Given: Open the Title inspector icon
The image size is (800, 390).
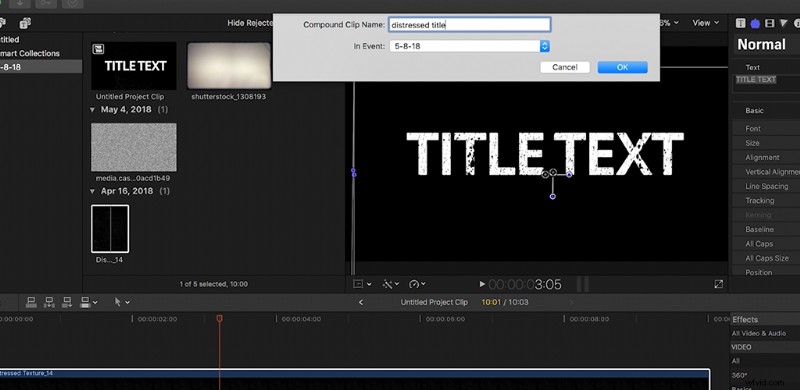Looking at the screenshot, I should coord(740,23).
